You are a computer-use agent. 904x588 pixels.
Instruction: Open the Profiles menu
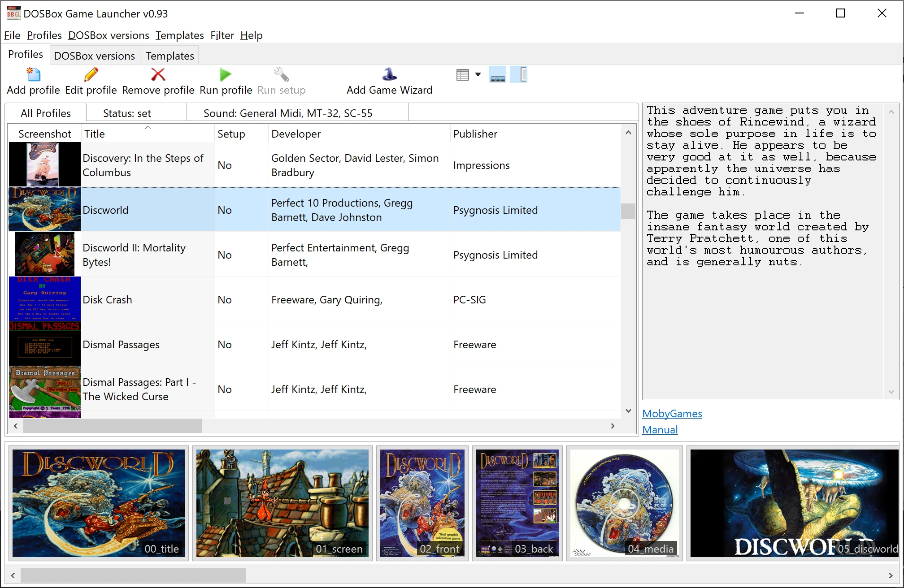pyautogui.click(x=43, y=35)
